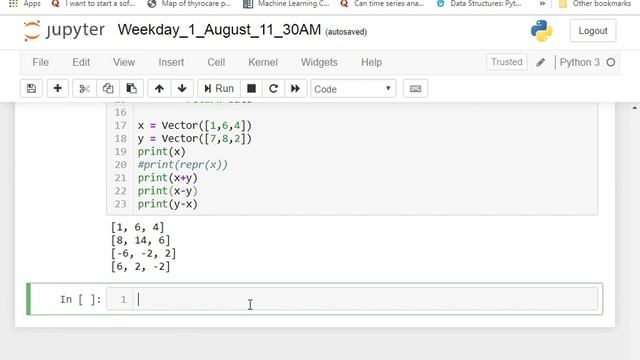Image resolution: width=640 pixels, height=360 pixels.
Task: Interrupt the kernel with stop icon
Action: 251,89
